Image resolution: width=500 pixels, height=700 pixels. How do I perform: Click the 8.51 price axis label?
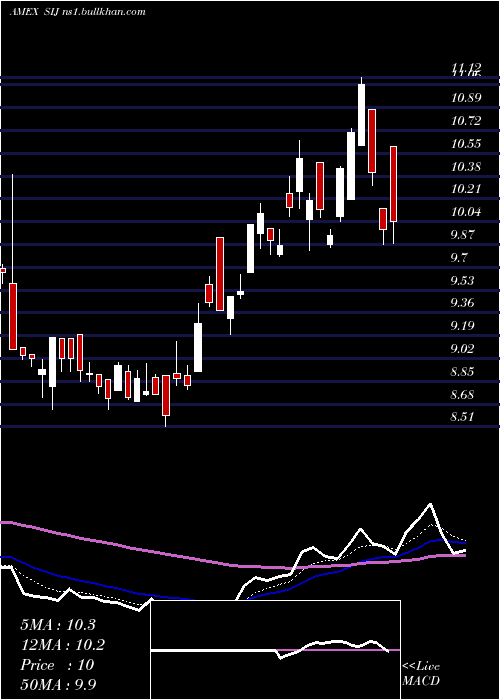pos(462,417)
